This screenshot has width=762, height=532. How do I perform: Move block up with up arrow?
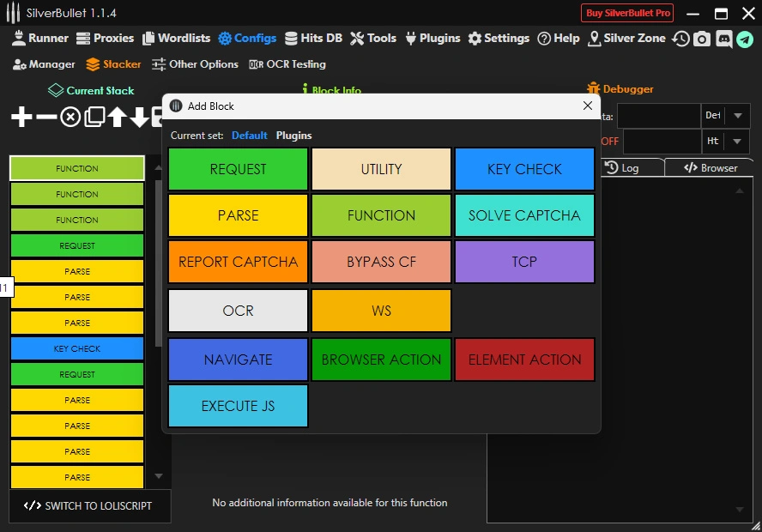click(x=117, y=117)
